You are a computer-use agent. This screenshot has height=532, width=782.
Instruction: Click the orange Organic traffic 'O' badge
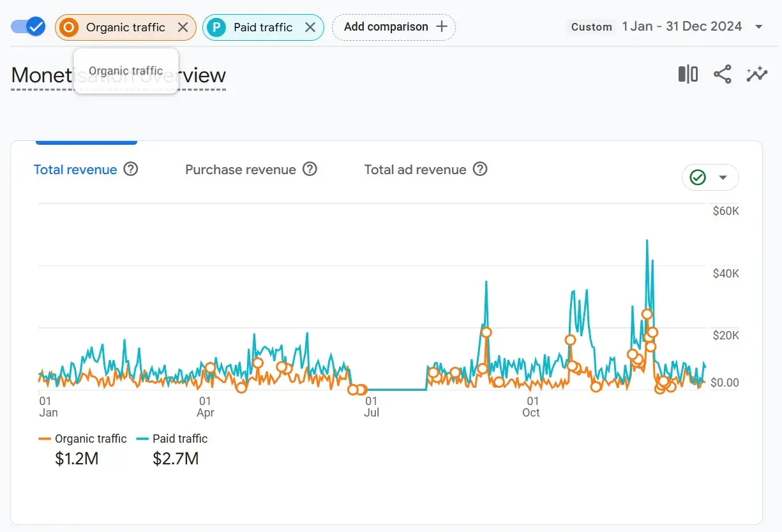click(x=70, y=27)
